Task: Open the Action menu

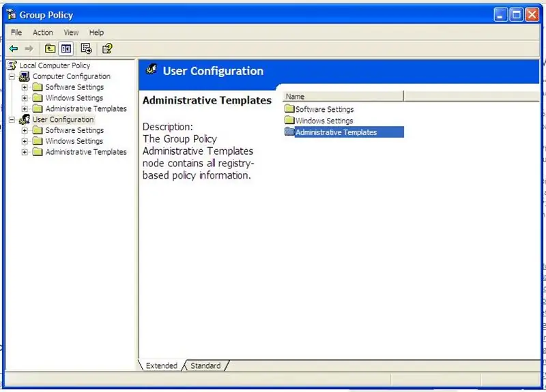Action: pyautogui.click(x=43, y=32)
